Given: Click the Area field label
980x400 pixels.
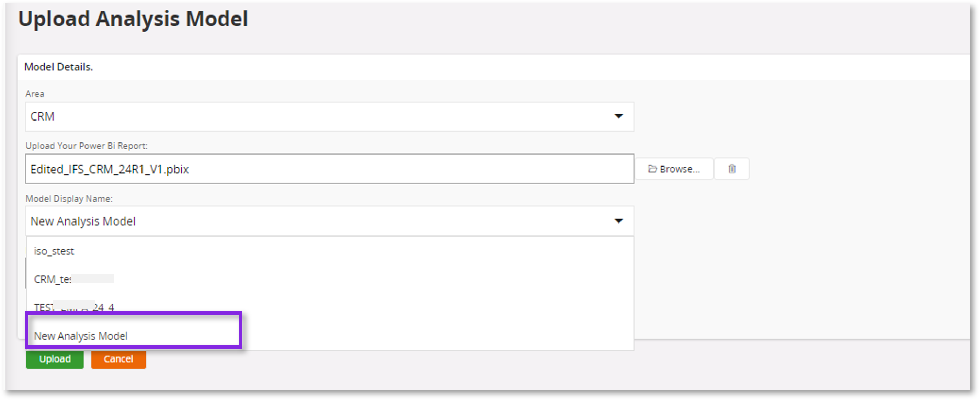Looking at the screenshot, I should (x=35, y=94).
